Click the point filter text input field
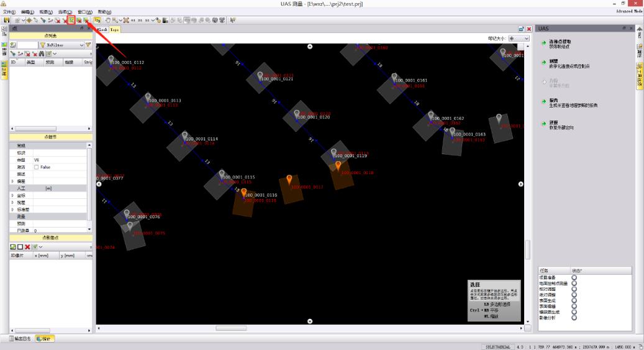This screenshot has width=644, height=350. pyautogui.click(x=27, y=45)
